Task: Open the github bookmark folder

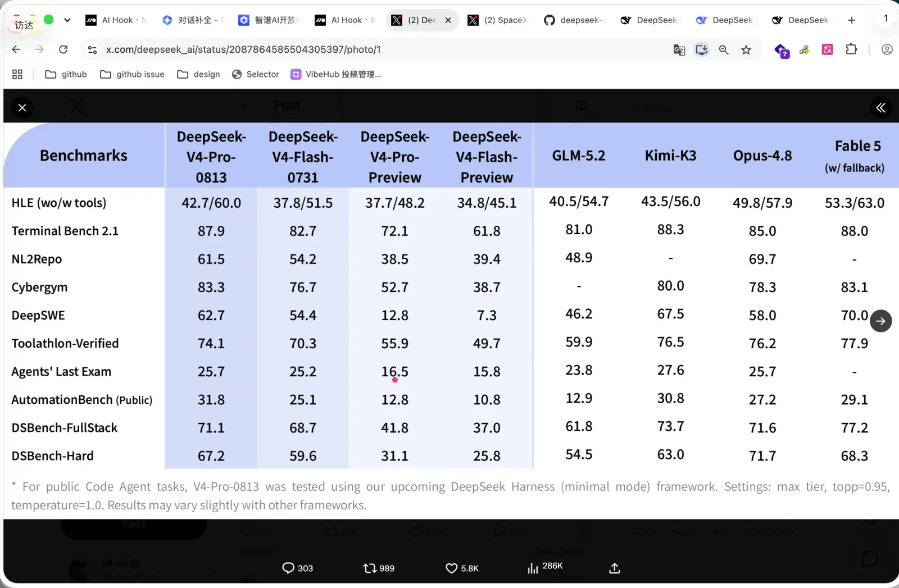Action: (66, 74)
